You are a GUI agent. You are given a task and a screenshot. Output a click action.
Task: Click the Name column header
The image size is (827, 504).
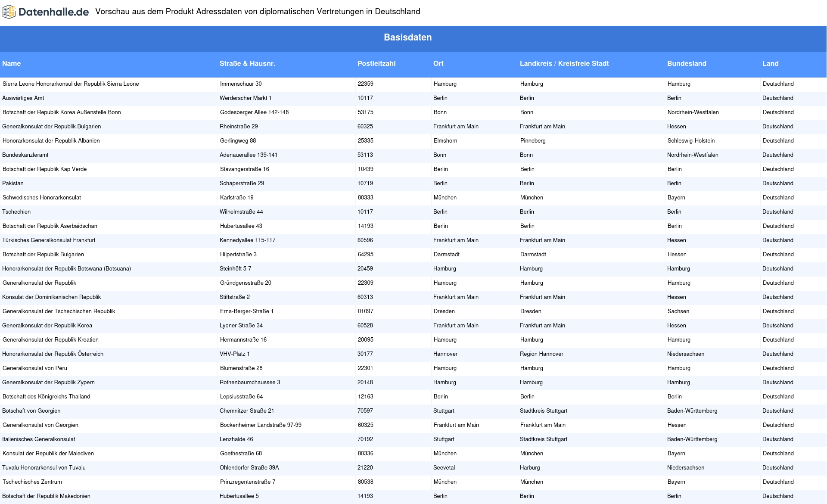[x=12, y=63]
